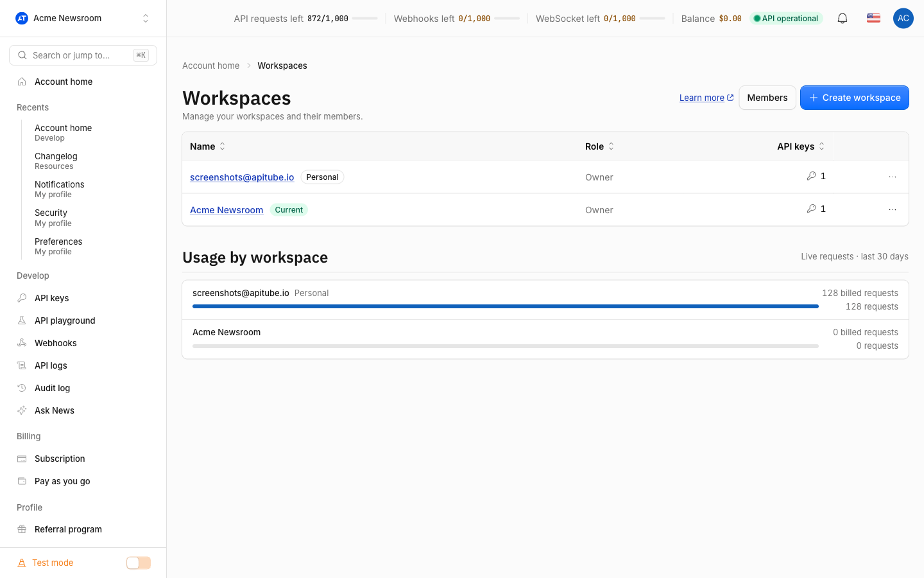Focus the Search or jump to field
Image resolution: width=924 pixels, height=578 pixels.
(83, 55)
